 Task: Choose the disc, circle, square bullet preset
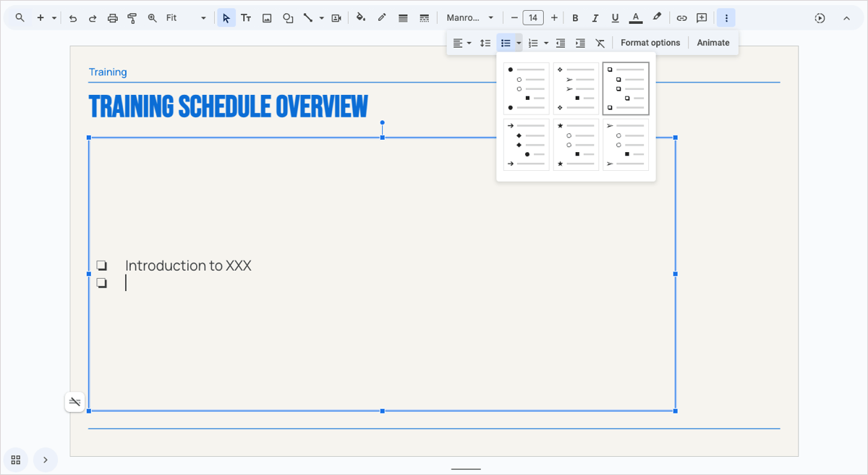pyautogui.click(x=527, y=88)
